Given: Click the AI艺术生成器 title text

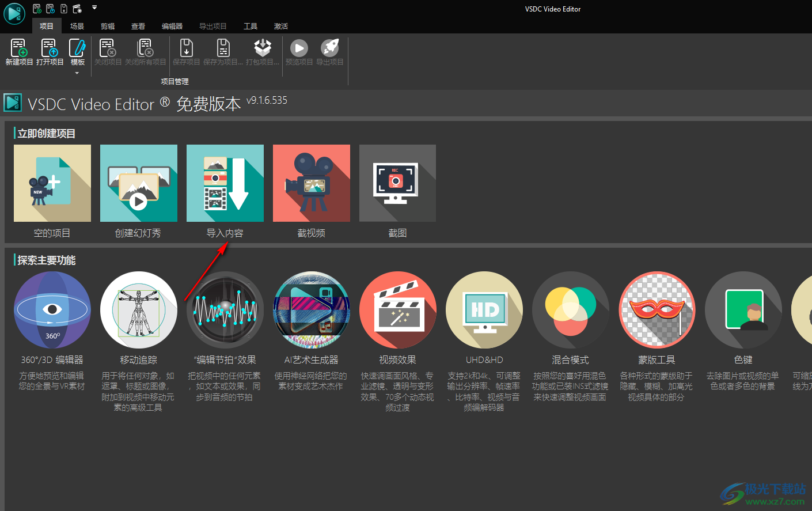Looking at the screenshot, I should click(x=312, y=360).
